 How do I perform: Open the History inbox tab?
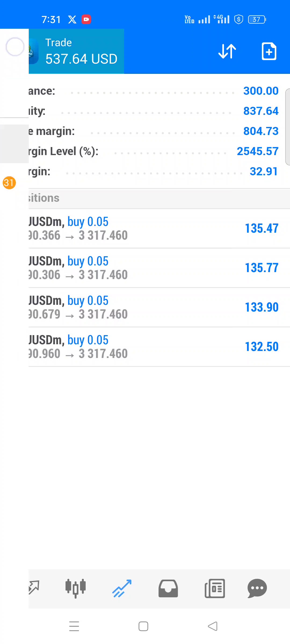click(168, 588)
